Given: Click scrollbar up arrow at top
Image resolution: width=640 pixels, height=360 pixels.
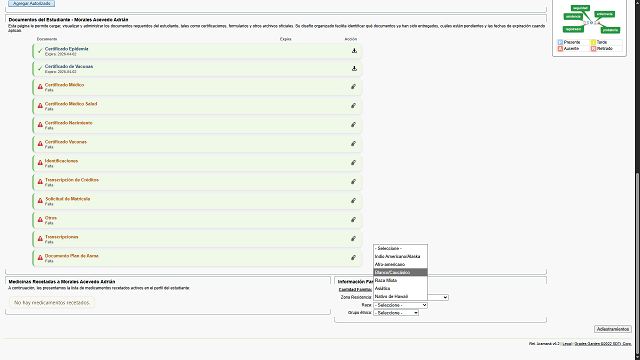Looking at the screenshot, I should click(637, 2).
